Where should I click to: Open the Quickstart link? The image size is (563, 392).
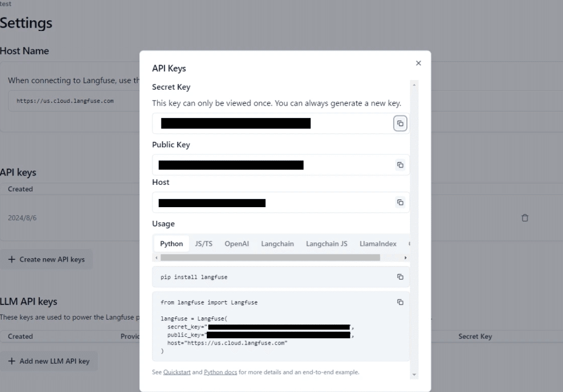coord(177,372)
